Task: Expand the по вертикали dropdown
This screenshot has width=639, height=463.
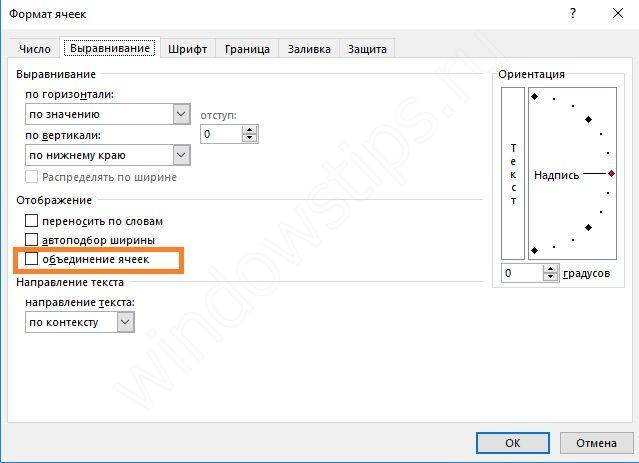Action: click(x=181, y=154)
